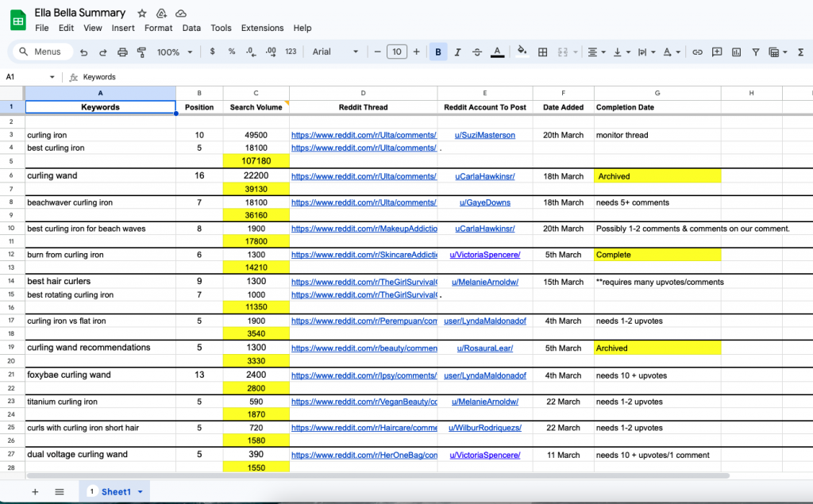Open the Format menu
This screenshot has width=813, height=504.
[x=158, y=28]
